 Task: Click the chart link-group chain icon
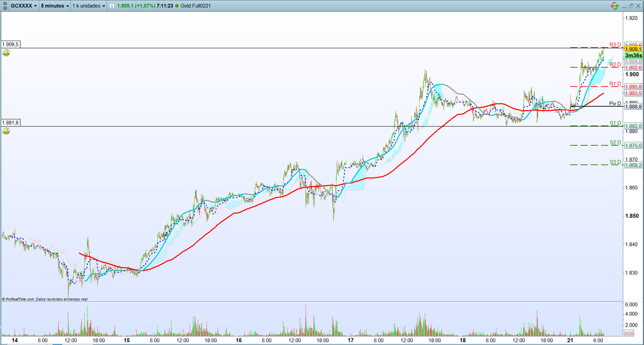[x=5, y=6]
